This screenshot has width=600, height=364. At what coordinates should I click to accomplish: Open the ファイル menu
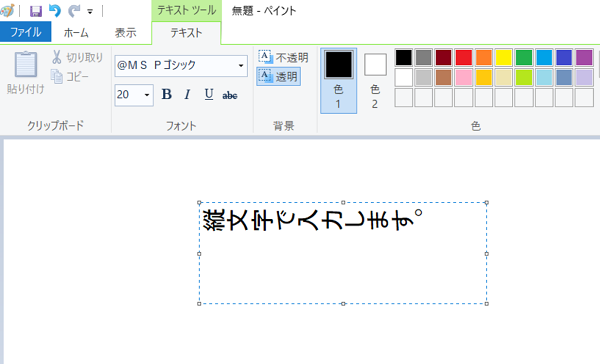[26, 32]
